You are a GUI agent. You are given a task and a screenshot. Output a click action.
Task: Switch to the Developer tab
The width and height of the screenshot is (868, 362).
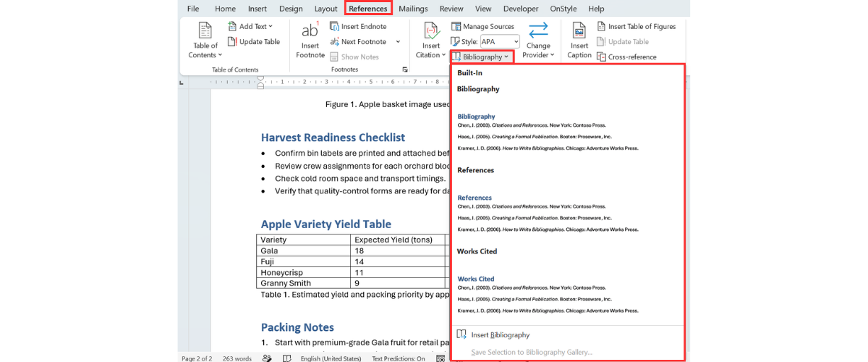521,9
